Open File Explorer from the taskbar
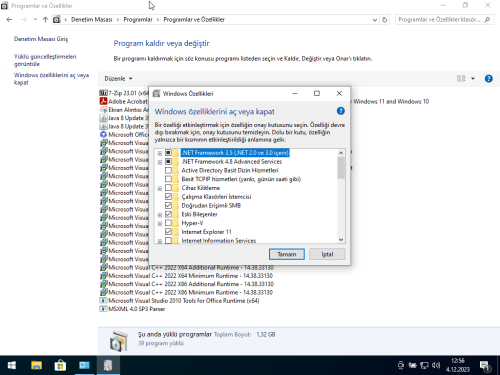Screen dimensions: 500x375 tap(36, 365)
